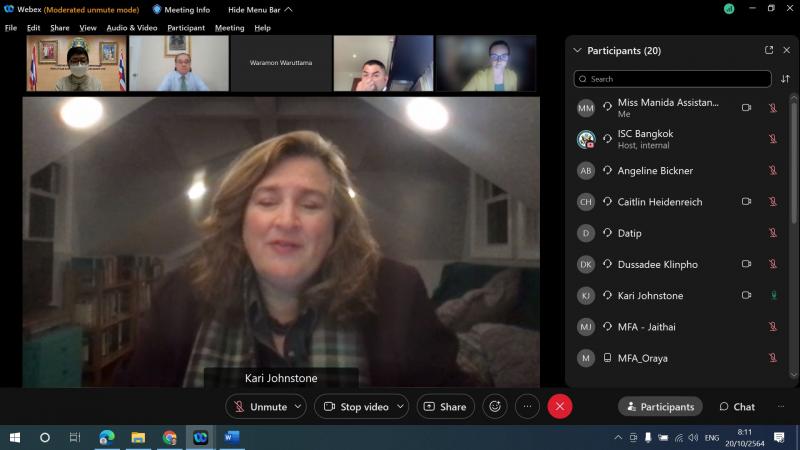Image resolution: width=800 pixels, height=450 pixels.
Task: Open panel options ellipsis beside Chat
Action: click(x=781, y=407)
